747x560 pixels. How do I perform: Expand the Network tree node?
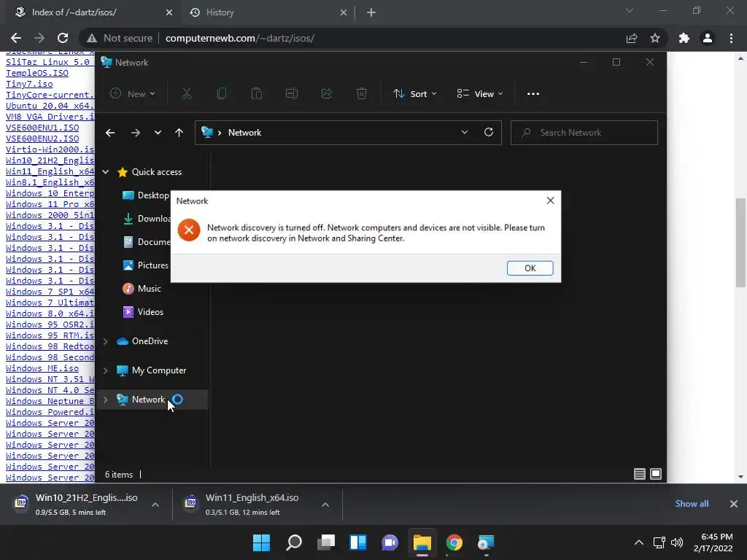pos(106,400)
